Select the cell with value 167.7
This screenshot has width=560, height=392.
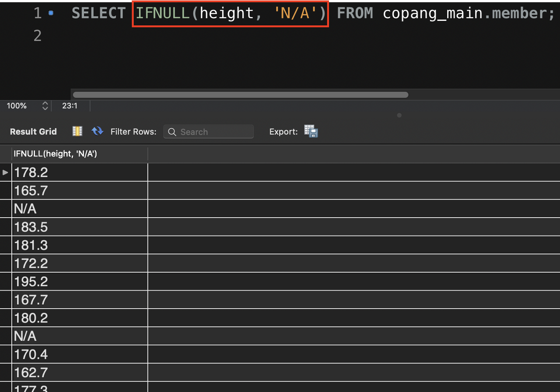pos(80,300)
